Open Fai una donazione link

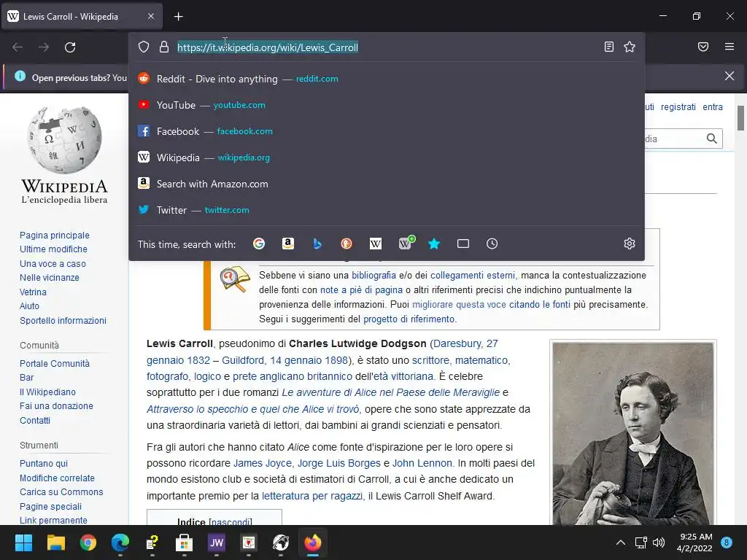[x=56, y=405]
